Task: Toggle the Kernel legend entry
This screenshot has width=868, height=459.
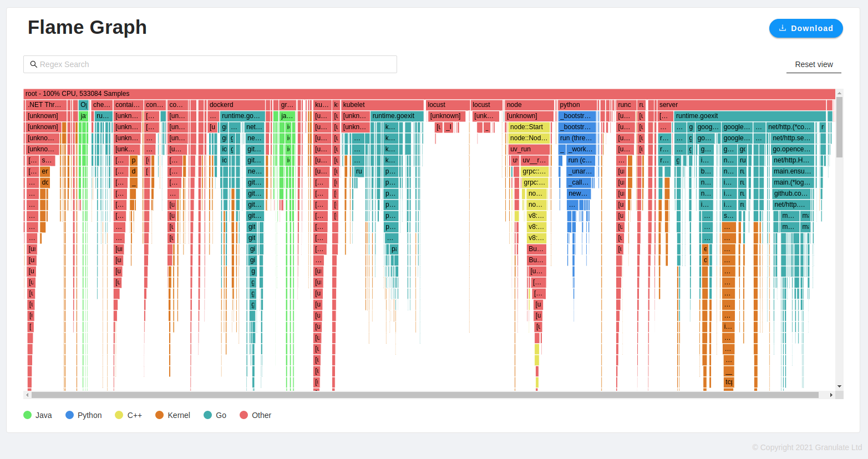Action: (x=172, y=415)
